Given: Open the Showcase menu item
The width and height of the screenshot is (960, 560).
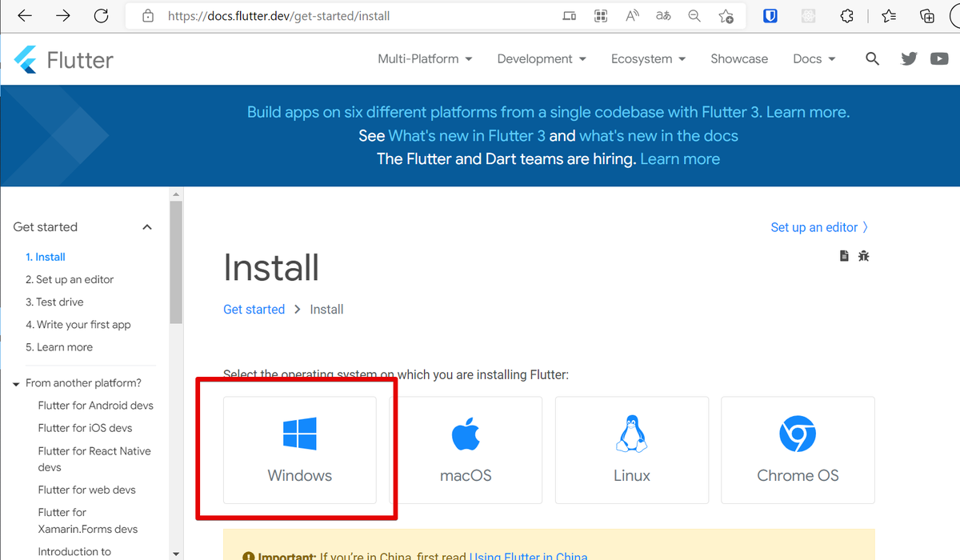Looking at the screenshot, I should point(739,58).
